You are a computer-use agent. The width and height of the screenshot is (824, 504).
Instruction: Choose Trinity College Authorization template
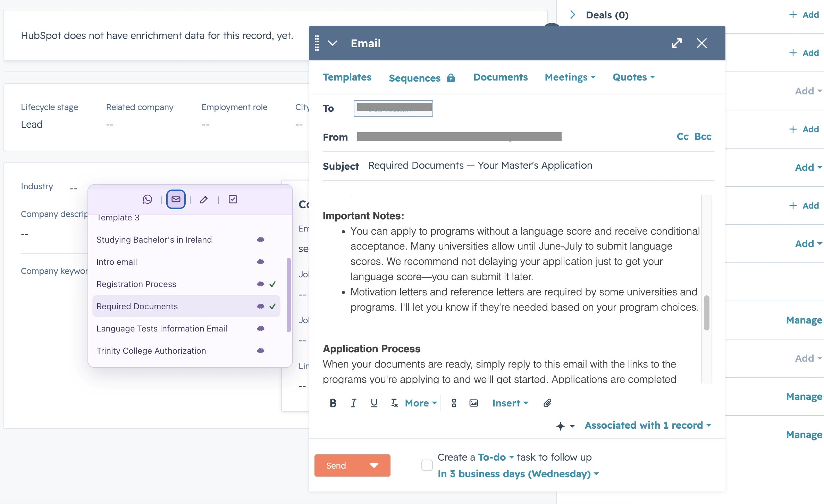click(x=186, y=351)
